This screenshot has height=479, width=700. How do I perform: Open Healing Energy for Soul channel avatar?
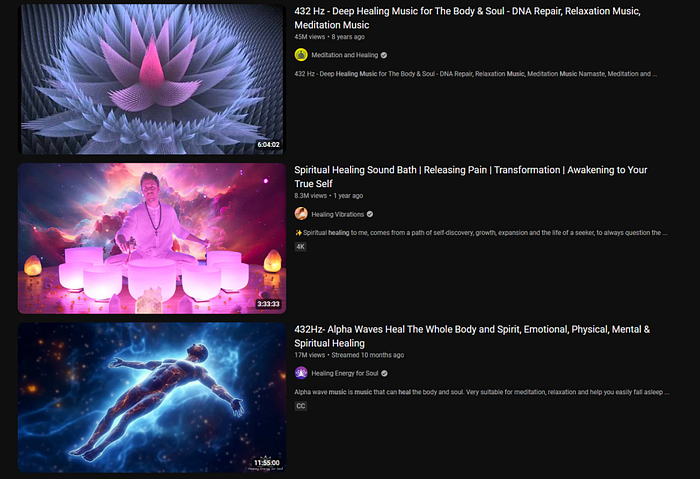coord(301,373)
